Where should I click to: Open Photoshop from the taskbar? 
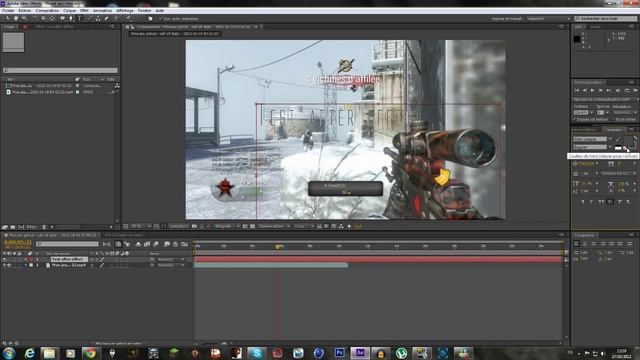(339, 353)
